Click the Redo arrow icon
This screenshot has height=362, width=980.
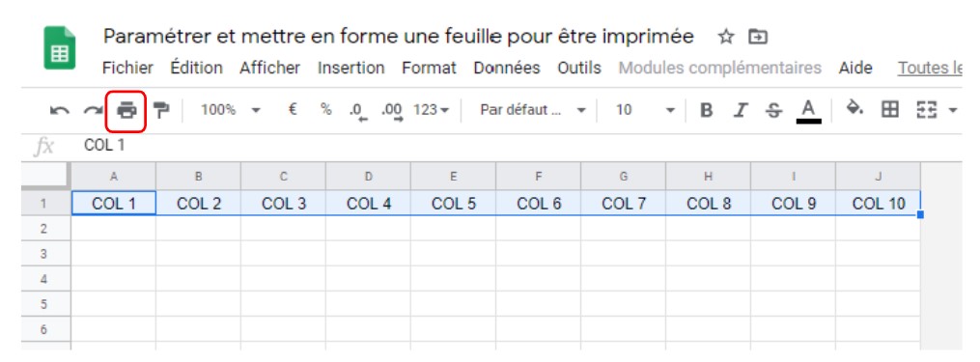pos(94,111)
